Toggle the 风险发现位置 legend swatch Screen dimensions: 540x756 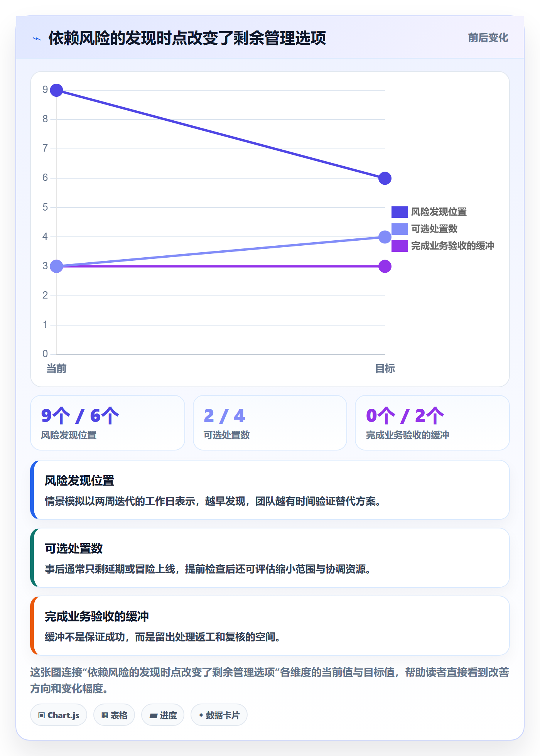(399, 212)
